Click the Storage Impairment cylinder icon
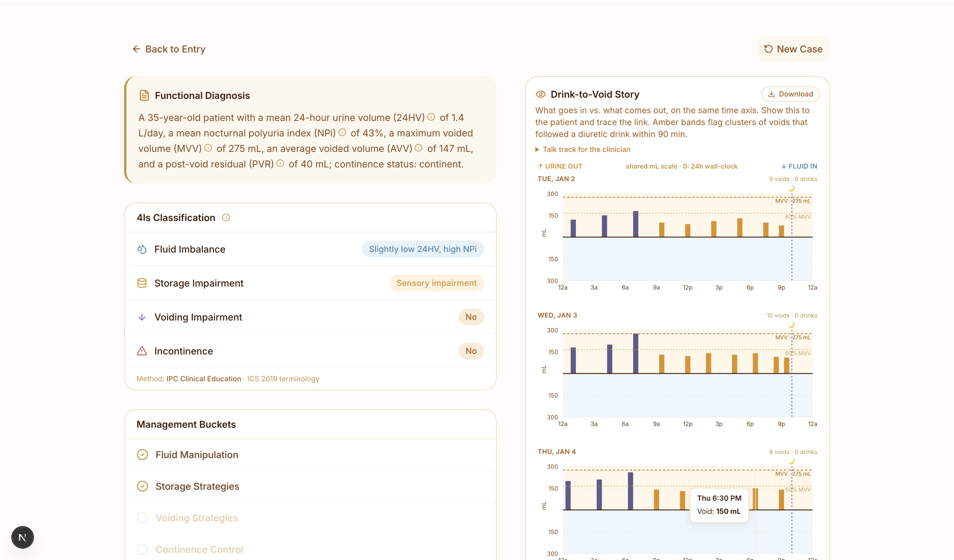 click(x=142, y=283)
